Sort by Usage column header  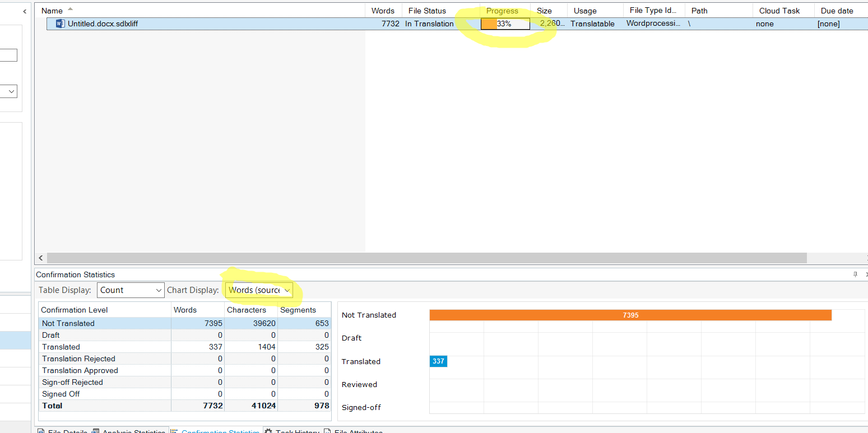pyautogui.click(x=585, y=11)
